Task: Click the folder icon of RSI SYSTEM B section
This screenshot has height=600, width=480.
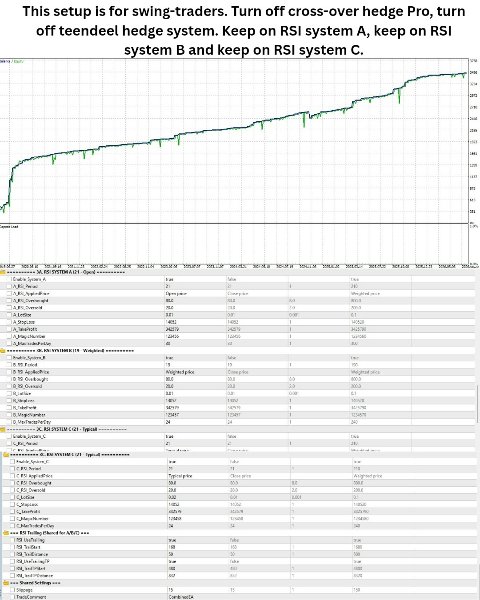Action: pos(3,351)
